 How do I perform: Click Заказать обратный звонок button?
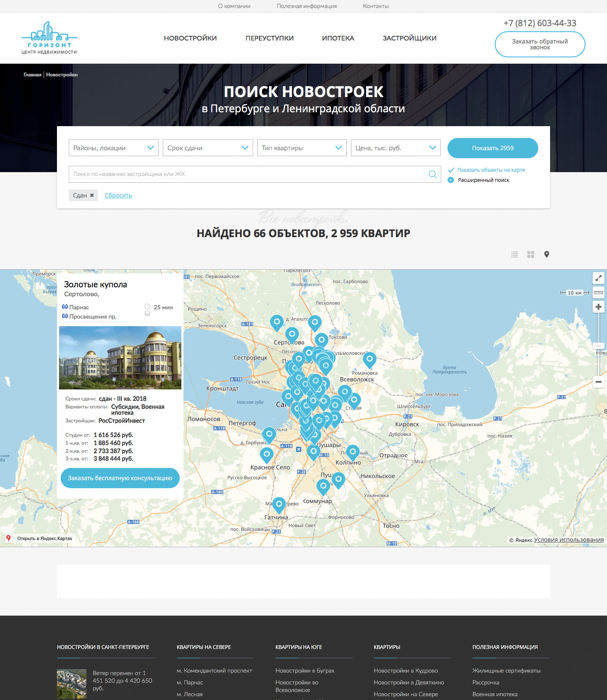540,44
